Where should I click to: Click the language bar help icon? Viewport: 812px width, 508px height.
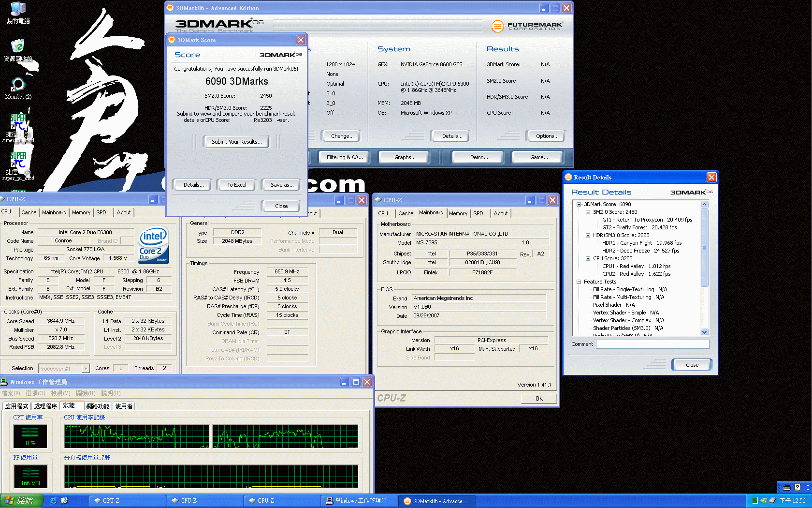pos(797,487)
